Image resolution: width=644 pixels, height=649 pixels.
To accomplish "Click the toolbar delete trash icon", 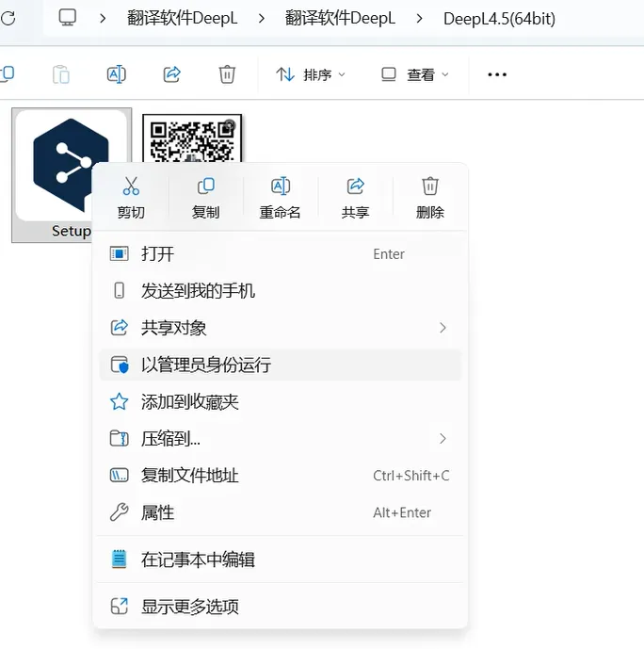I will (x=227, y=74).
